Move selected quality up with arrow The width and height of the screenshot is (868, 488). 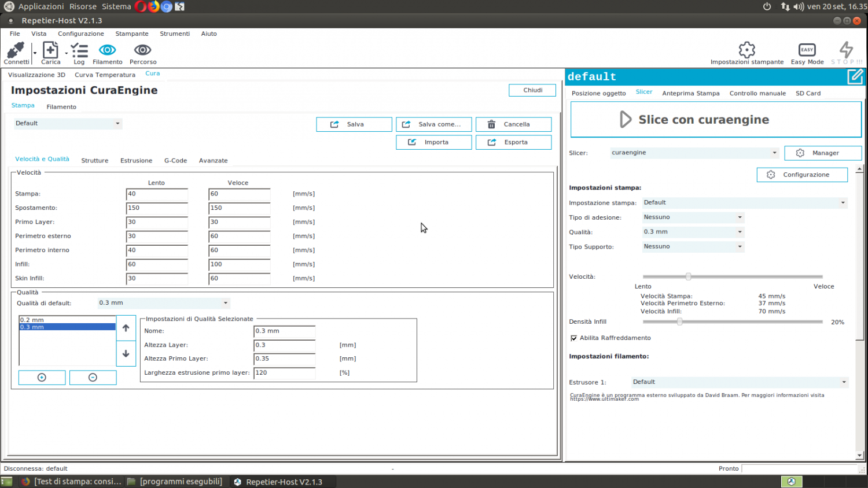tap(126, 328)
